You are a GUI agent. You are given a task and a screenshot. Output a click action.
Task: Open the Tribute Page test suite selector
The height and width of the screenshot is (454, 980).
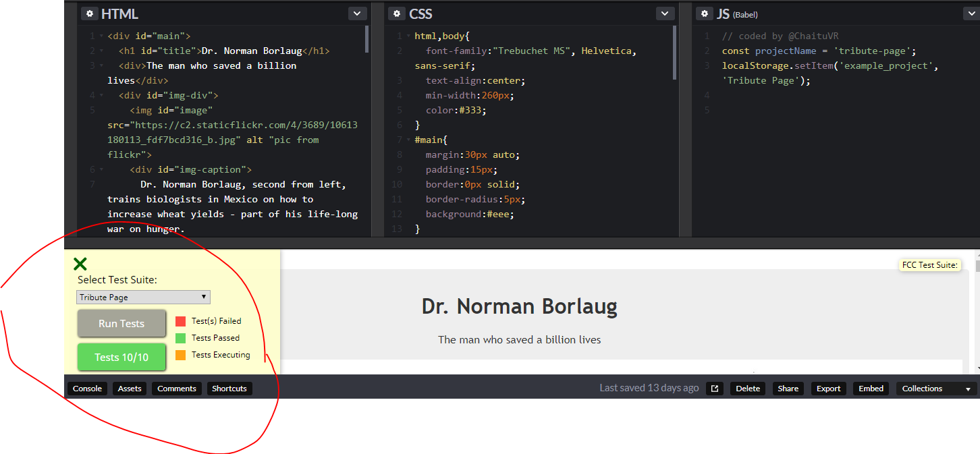pyautogui.click(x=143, y=297)
